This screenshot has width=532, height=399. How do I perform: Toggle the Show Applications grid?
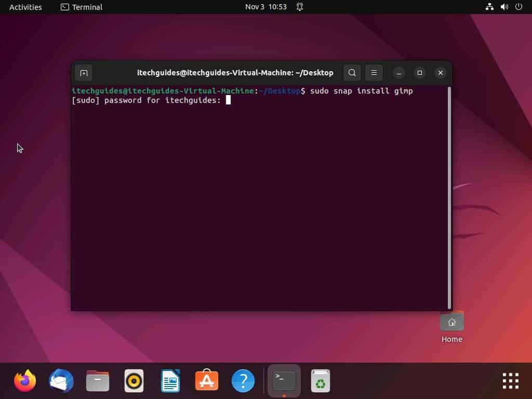(510, 380)
